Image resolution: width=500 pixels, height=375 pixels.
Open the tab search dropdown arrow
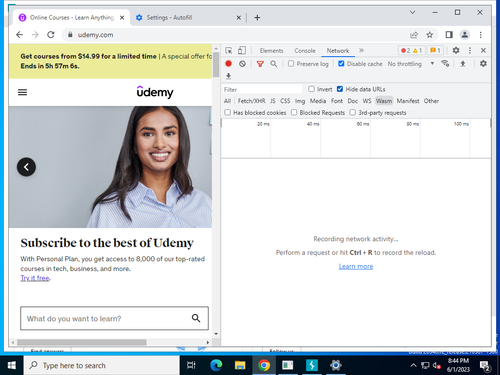coord(412,12)
